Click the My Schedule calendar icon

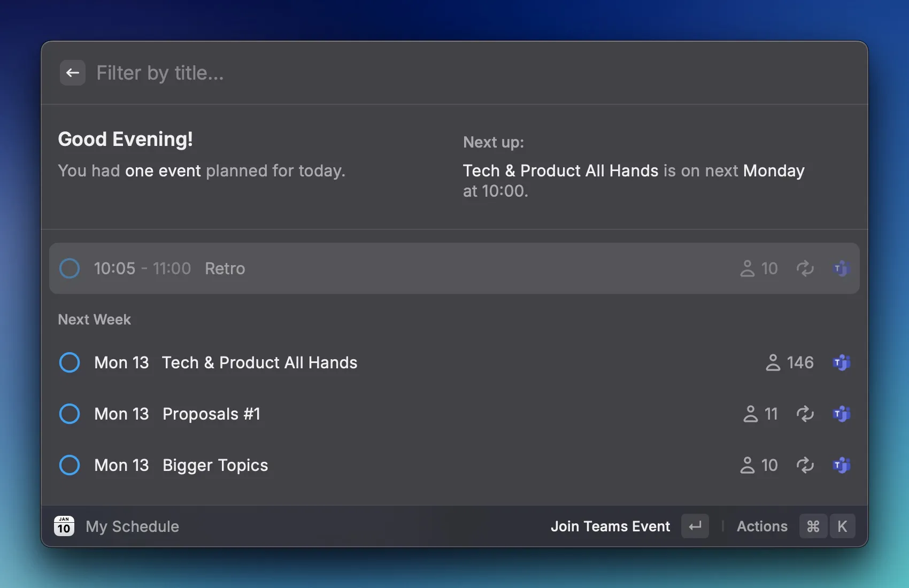tap(64, 527)
